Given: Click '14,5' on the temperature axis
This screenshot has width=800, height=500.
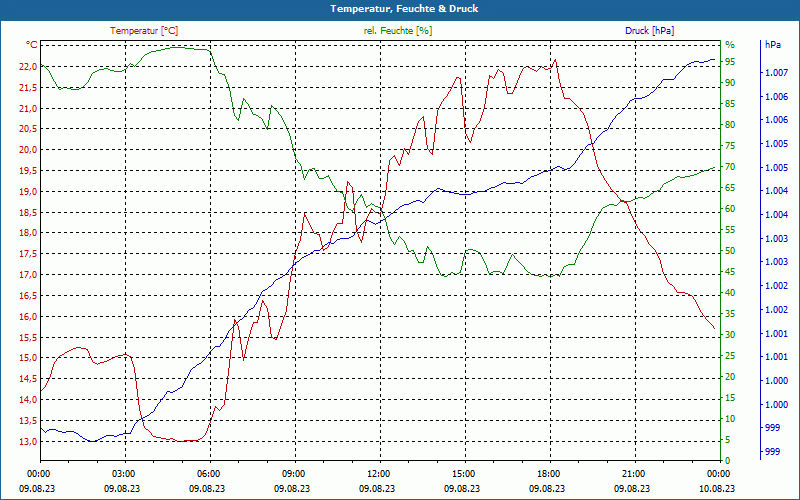Looking at the screenshot, I should (x=28, y=379).
